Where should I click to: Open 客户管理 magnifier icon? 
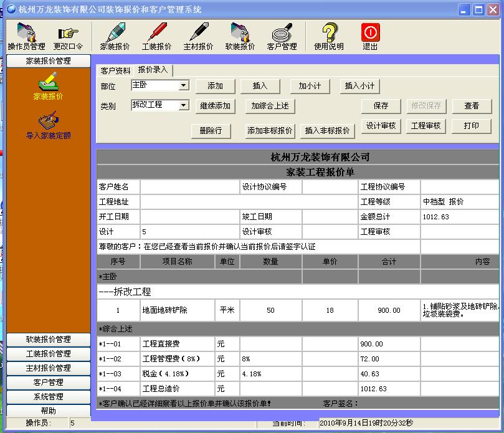point(282,37)
